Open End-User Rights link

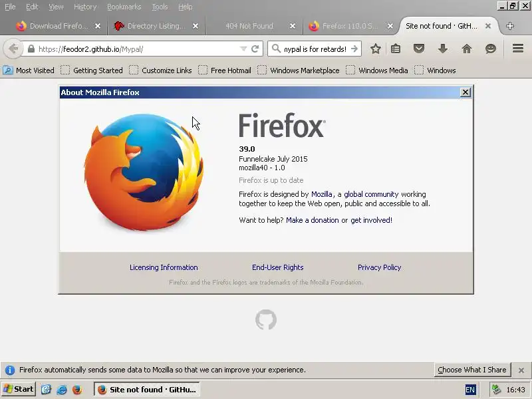[277, 267]
